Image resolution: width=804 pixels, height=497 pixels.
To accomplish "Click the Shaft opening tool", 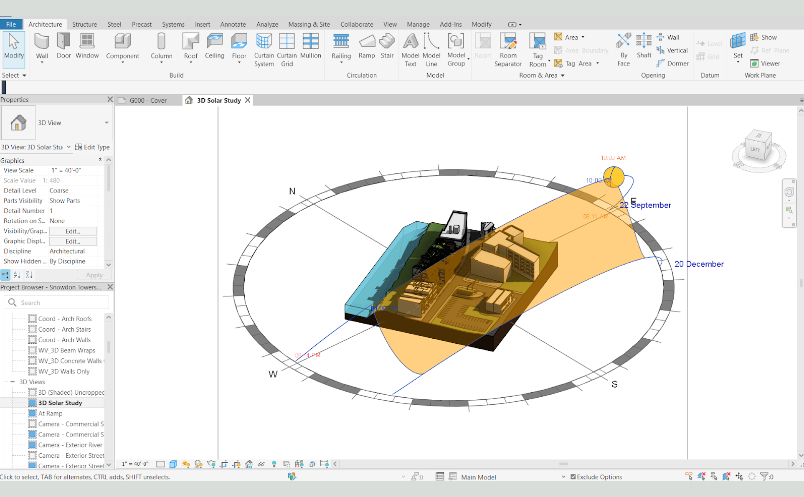I will (644, 46).
